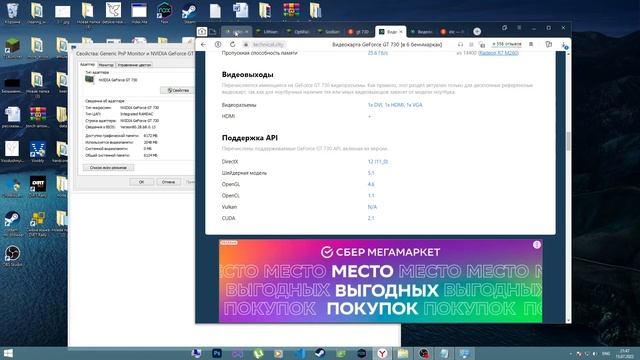Click the 'Поддержка API' section heading
This screenshot has height=360, width=640.
click(250, 138)
